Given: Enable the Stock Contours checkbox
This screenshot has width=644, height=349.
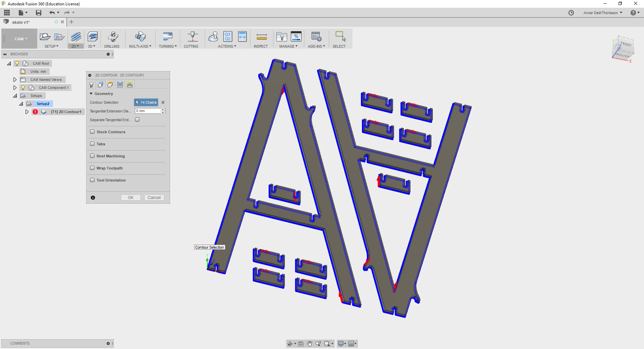Looking at the screenshot, I should point(92,132).
